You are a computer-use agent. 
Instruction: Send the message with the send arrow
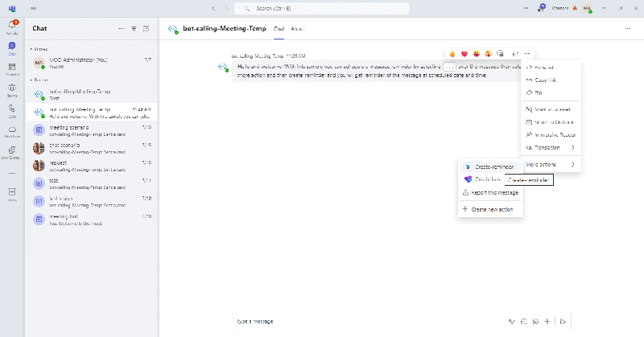pos(563,322)
